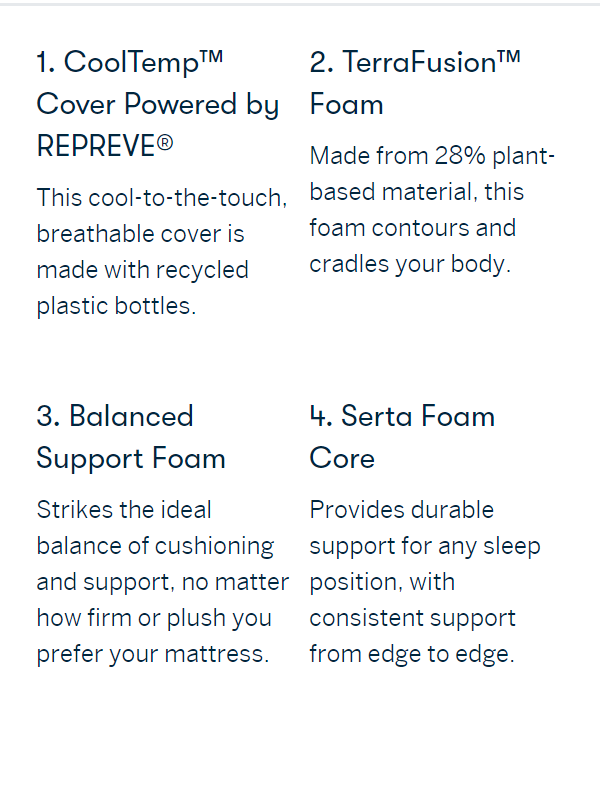Click the cushioning and support description paragraph

(162, 581)
